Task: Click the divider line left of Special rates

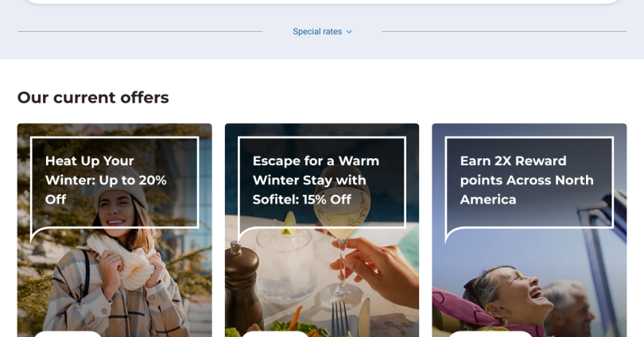Action: [x=141, y=31]
